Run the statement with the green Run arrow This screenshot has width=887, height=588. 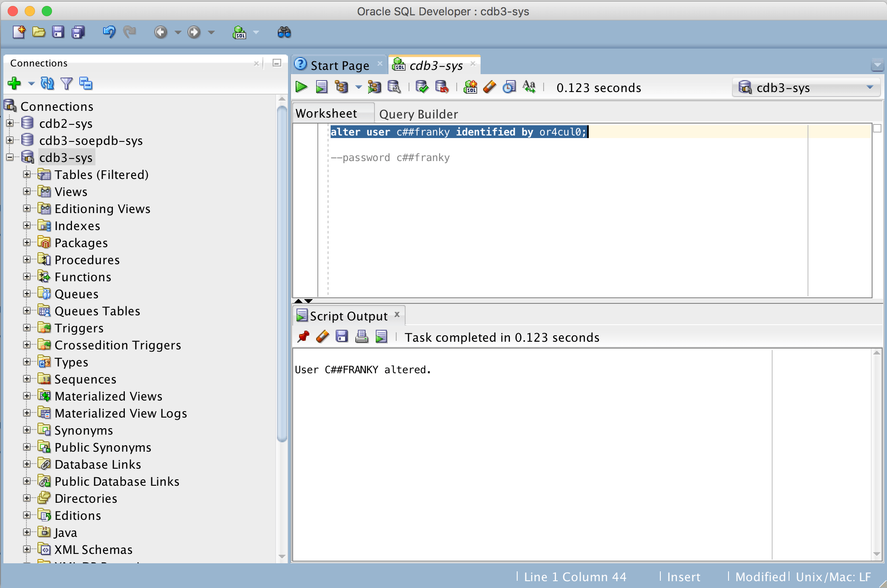click(x=302, y=87)
